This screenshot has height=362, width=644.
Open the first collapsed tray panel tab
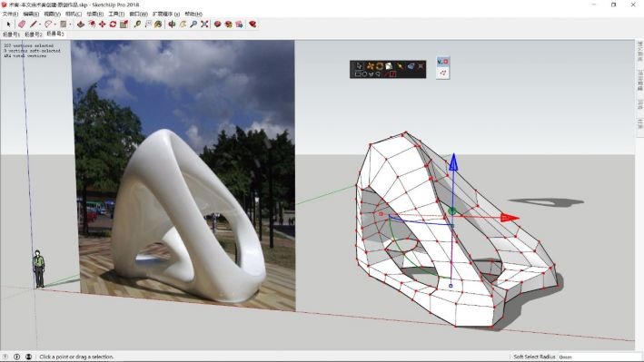tap(639, 52)
